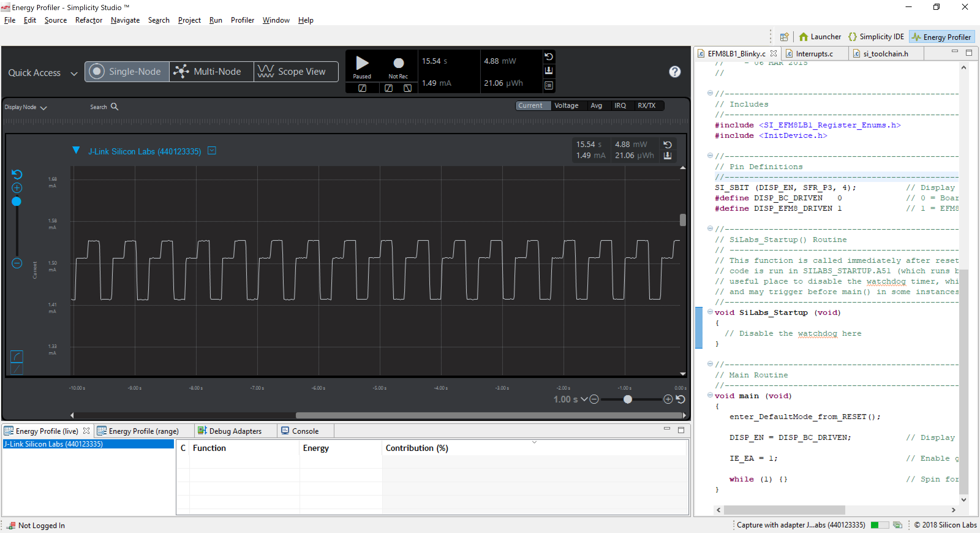Click the Help question mark icon

pos(674,71)
